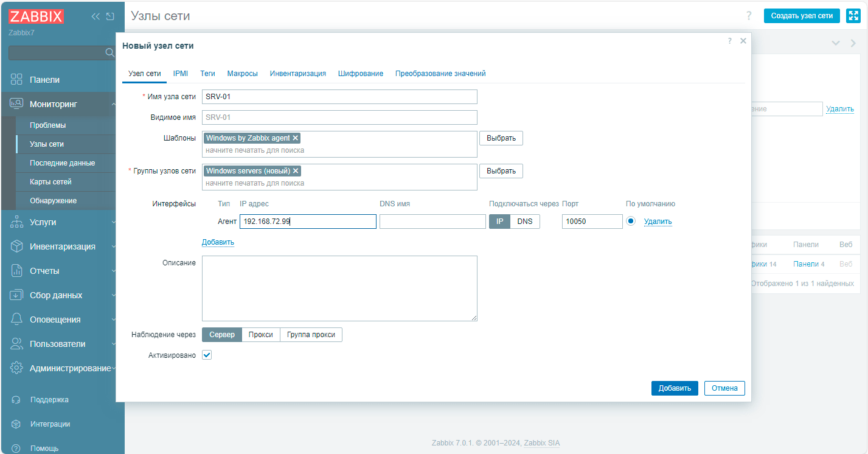This screenshot has width=868, height=454.
Task: Toggle the Активировано checkbox
Action: 207,355
